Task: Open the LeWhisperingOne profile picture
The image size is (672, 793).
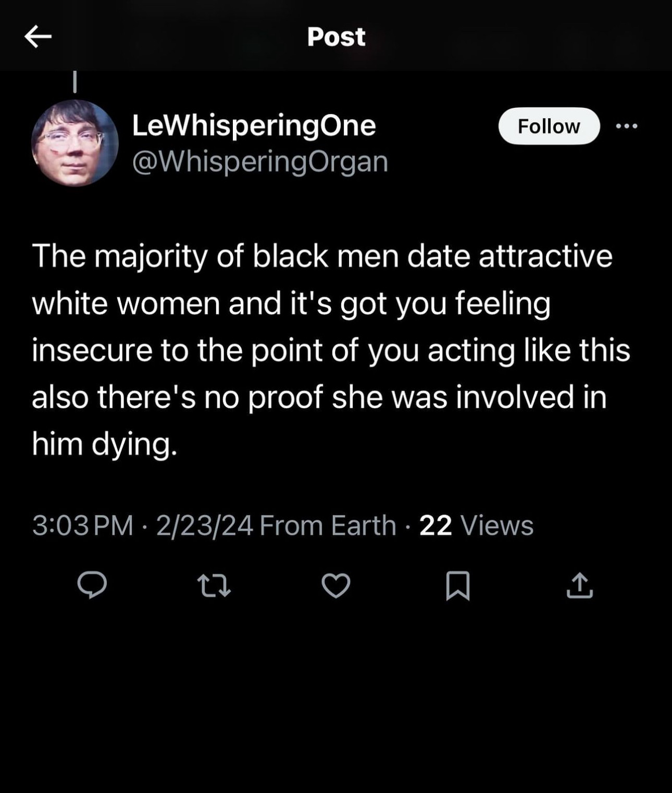Action: (75, 143)
